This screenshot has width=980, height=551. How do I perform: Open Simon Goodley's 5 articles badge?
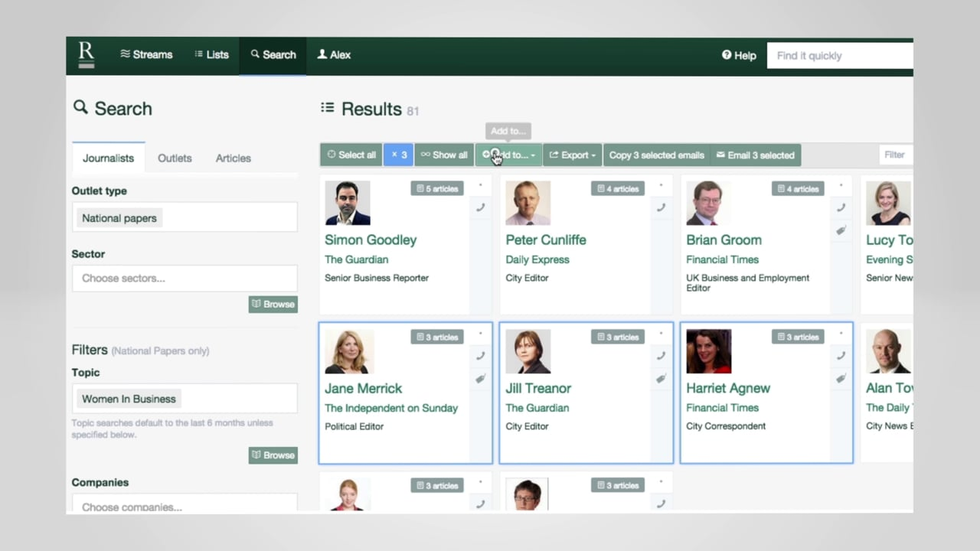point(436,188)
